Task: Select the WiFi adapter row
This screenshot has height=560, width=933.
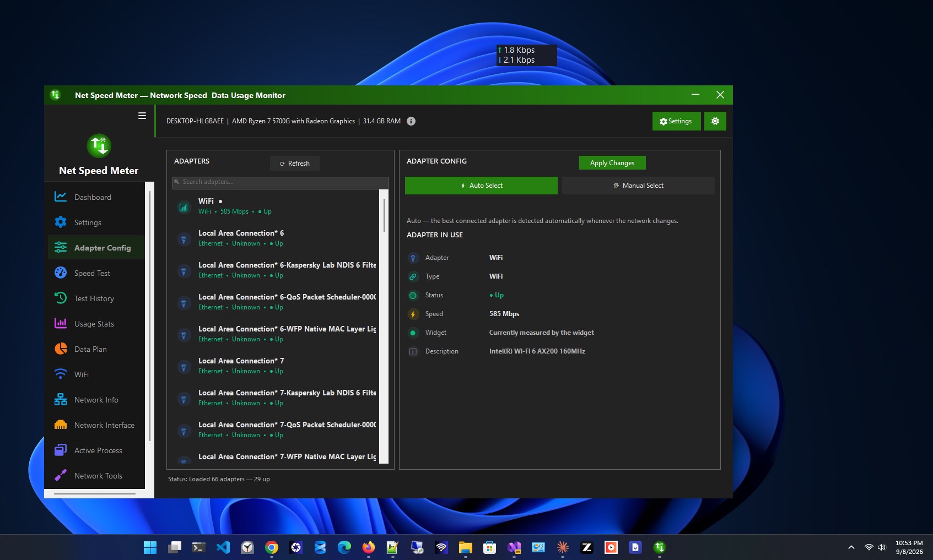Action: tap(276, 206)
